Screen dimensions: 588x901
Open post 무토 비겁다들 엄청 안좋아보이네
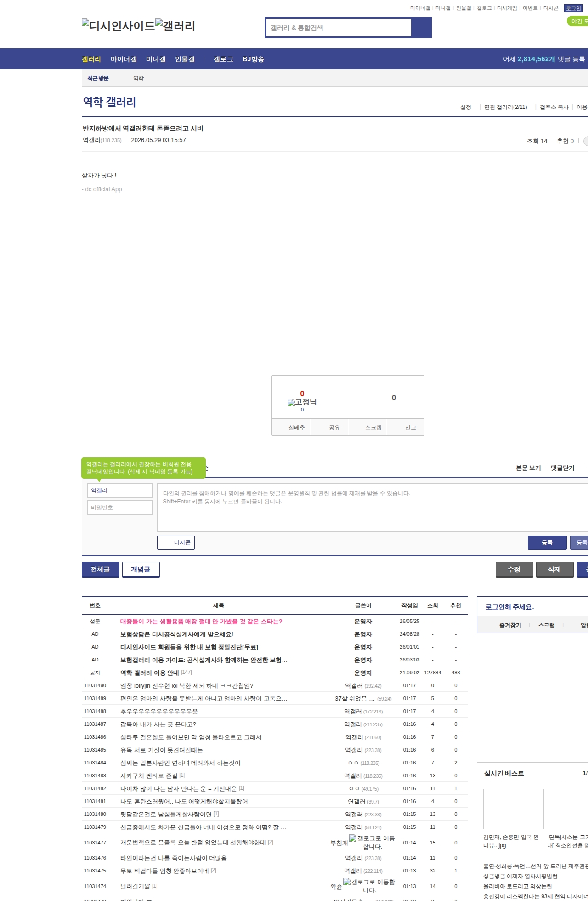164,871
